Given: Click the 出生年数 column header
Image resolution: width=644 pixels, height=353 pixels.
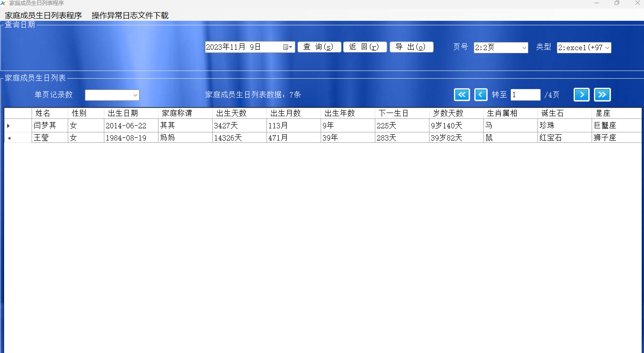Looking at the screenshot, I should [x=348, y=113].
